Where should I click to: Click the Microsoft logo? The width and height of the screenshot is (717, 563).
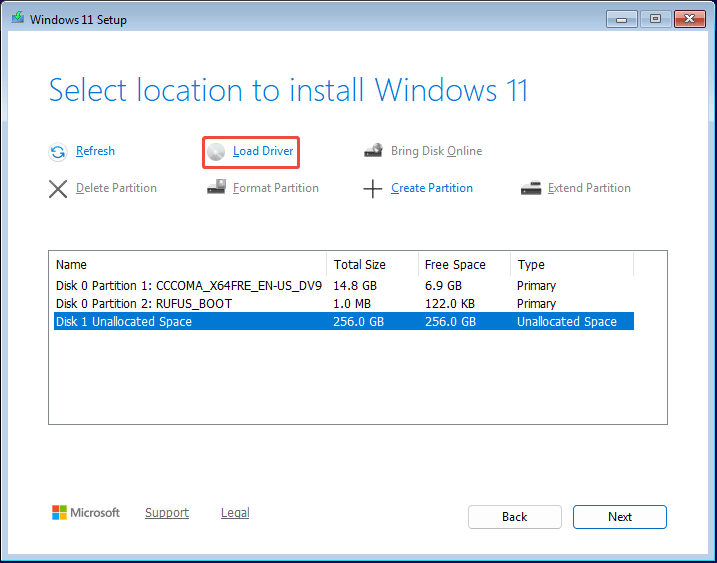(x=86, y=513)
